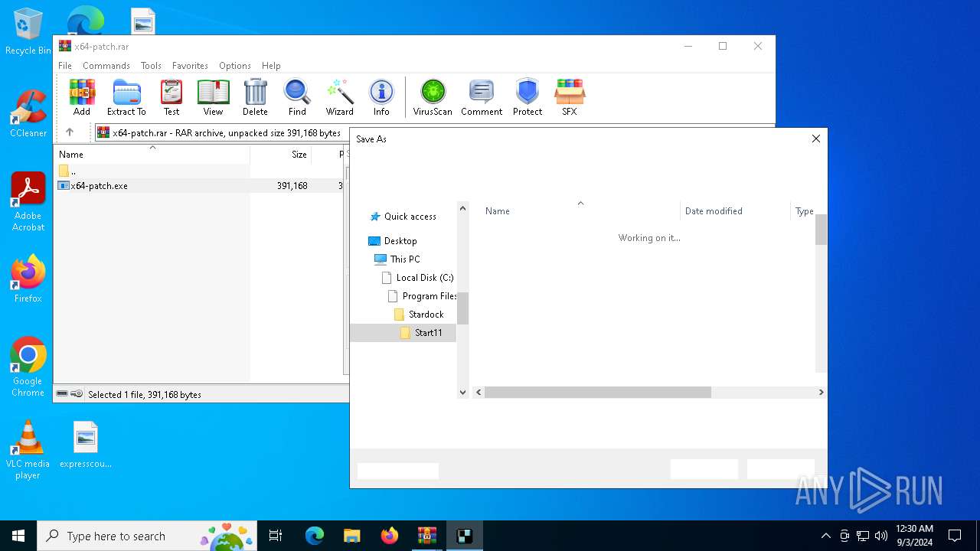Image resolution: width=980 pixels, height=551 pixels.
Task: Click horizontal scrollbar right arrow in Save As
Action: 821,393
